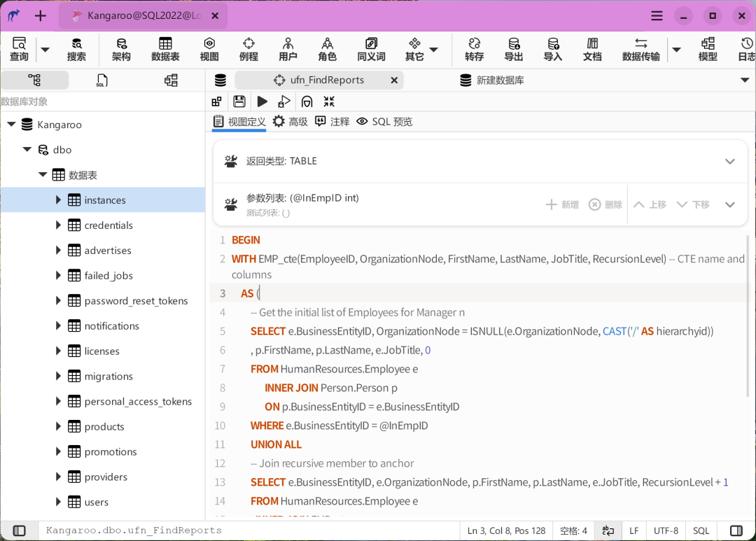Expand the credentials table node
The height and width of the screenshot is (541, 756).
58,225
